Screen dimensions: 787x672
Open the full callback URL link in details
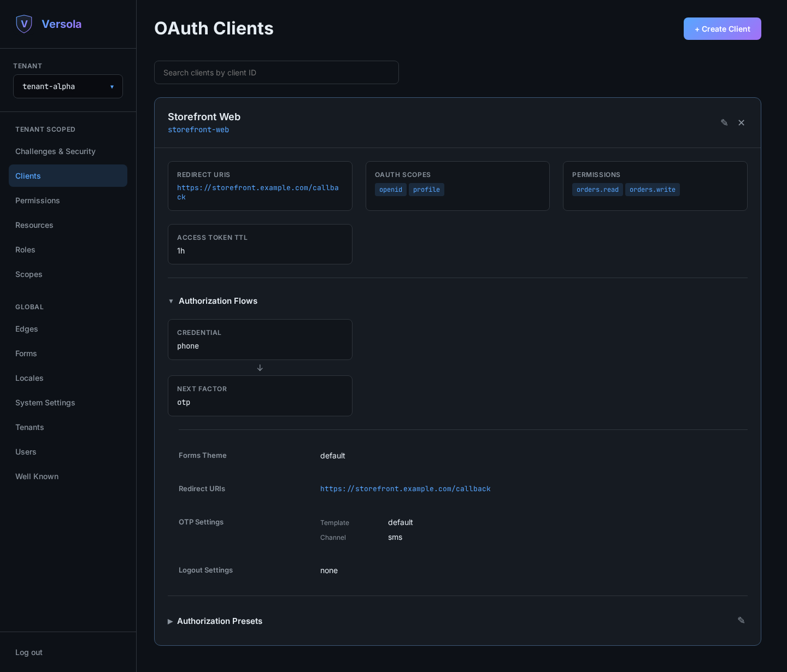click(x=406, y=489)
